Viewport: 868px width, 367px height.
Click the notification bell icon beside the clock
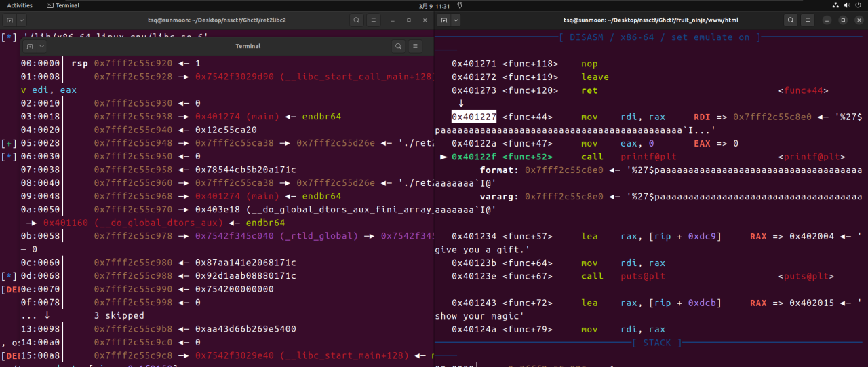460,5
